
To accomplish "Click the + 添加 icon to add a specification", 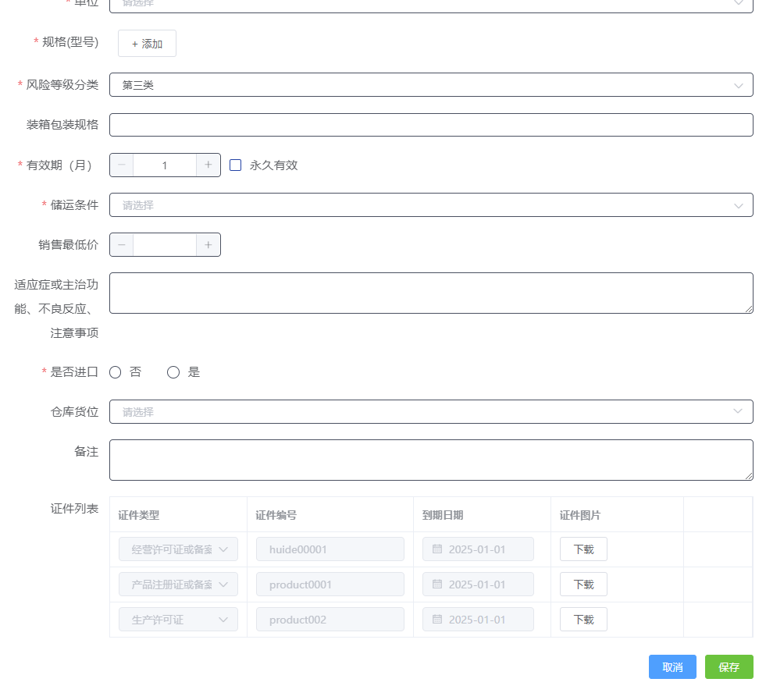I will [x=147, y=43].
